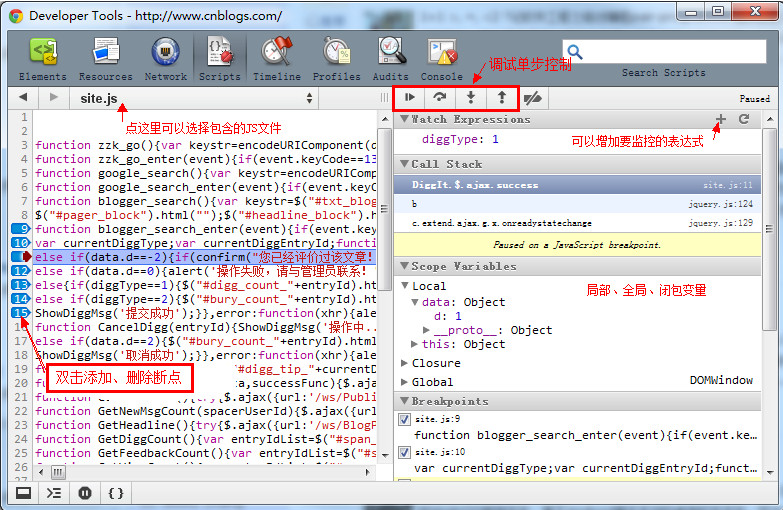Image resolution: width=783 pixels, height=510 pixels.
Task: Click the pretty print braces button
Action: [116, 493]
